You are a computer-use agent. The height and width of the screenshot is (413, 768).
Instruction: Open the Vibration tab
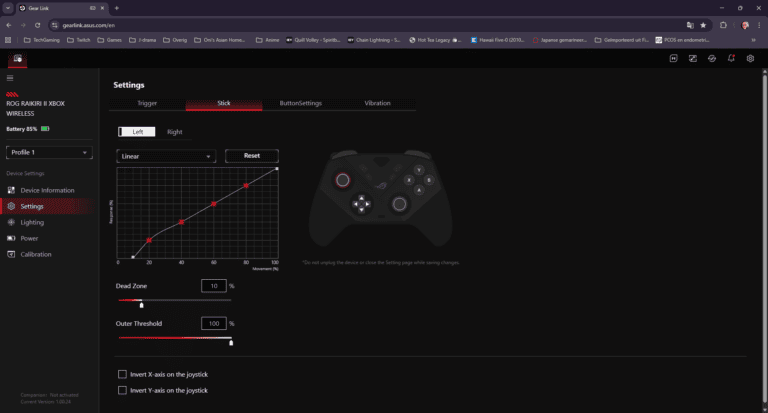[x=377, y=103]
